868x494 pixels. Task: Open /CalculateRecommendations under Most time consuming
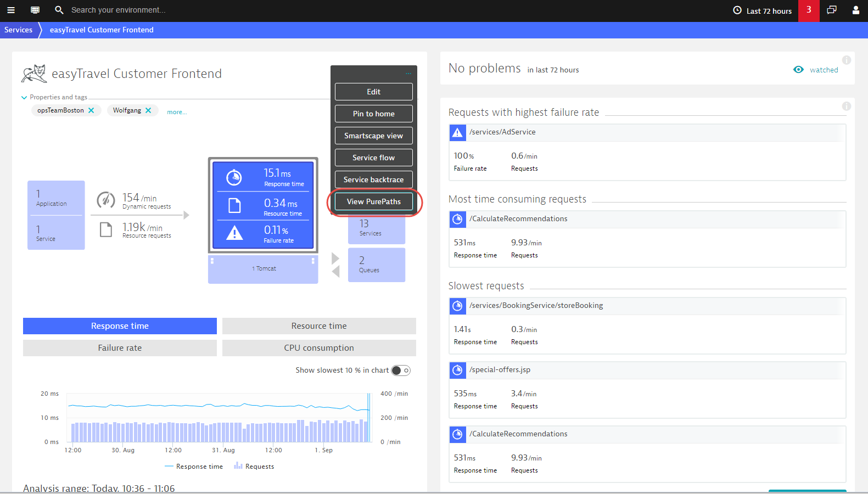(518, 219)
